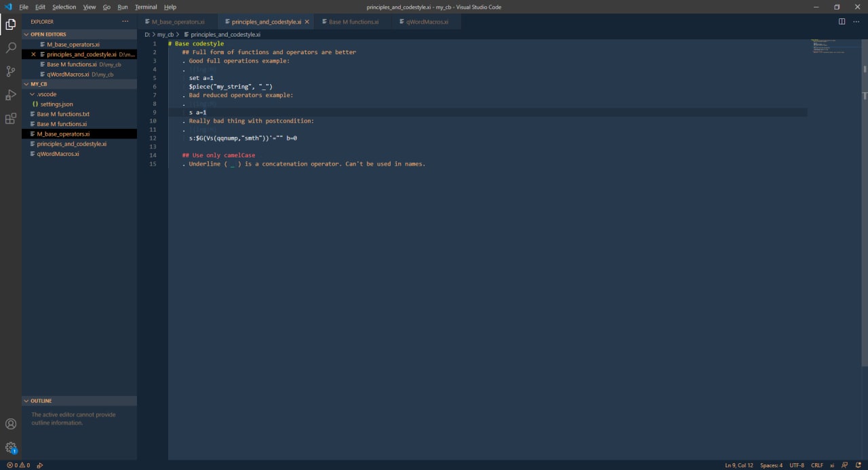
Task: Go to line via Ln 9, Col 12
Action: coord(739,465)
